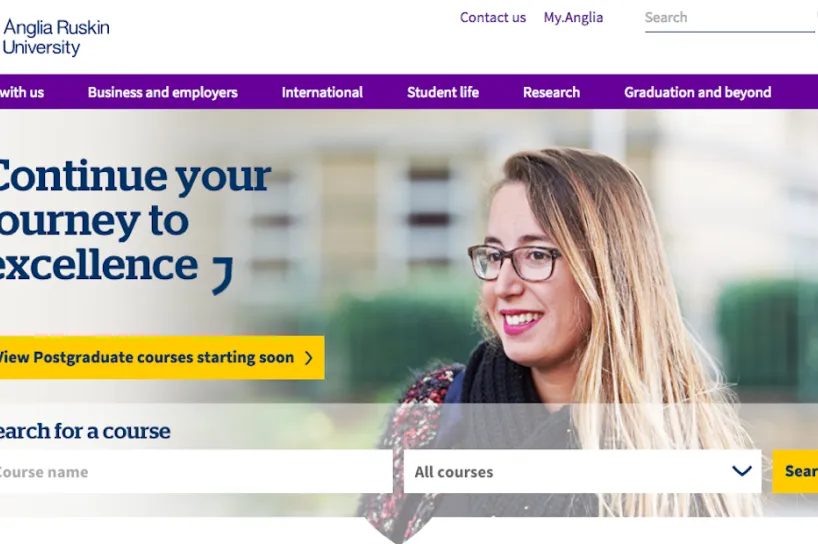Screen dimensions: 818x544
Task: Click the downward pointer below the hero banner
Action: tap(399, 529)
